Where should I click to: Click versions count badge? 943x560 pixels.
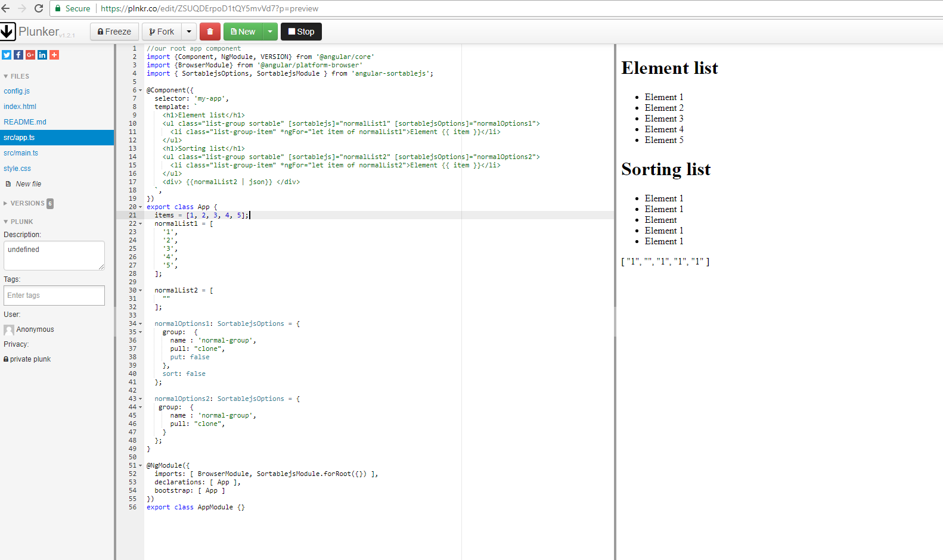(x=50, y=203)
